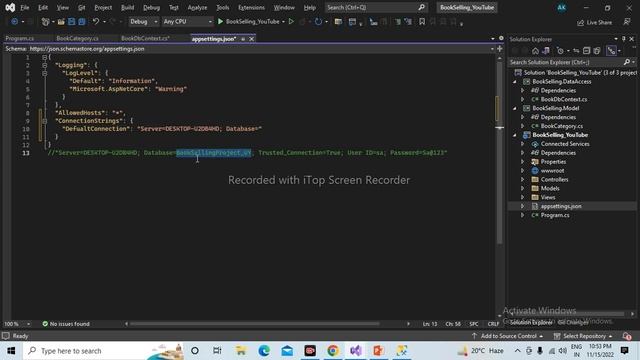Click the Search Solution Explorer input field
Viewport: 640px width, 360px height.
pyautogui.click(x=566, y=62)
